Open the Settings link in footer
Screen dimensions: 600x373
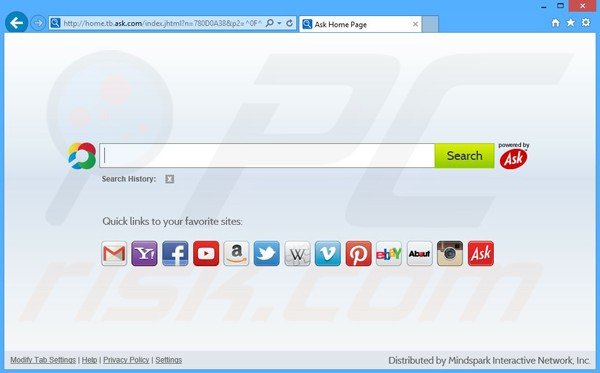point(169,360)
